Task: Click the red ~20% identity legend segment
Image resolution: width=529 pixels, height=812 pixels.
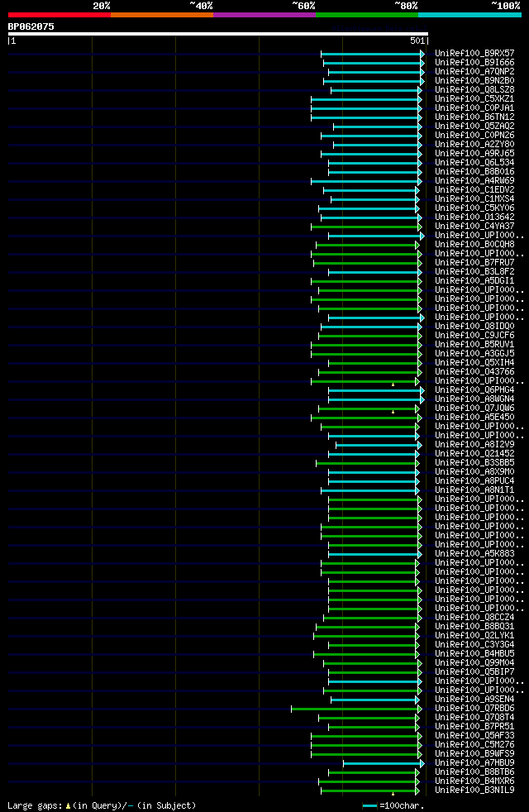Action: 60,15
